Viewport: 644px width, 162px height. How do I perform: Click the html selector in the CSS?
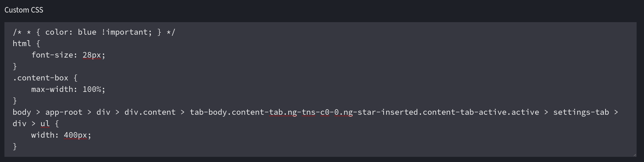22,44
